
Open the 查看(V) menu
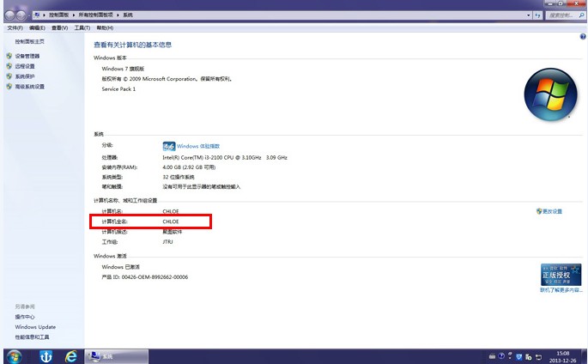pyautogui.click(x=59, y=27)
